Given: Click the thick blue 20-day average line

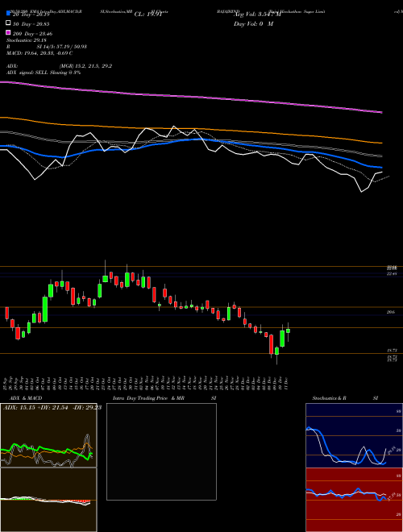Looking at the screenshot, I should [191, 139].
